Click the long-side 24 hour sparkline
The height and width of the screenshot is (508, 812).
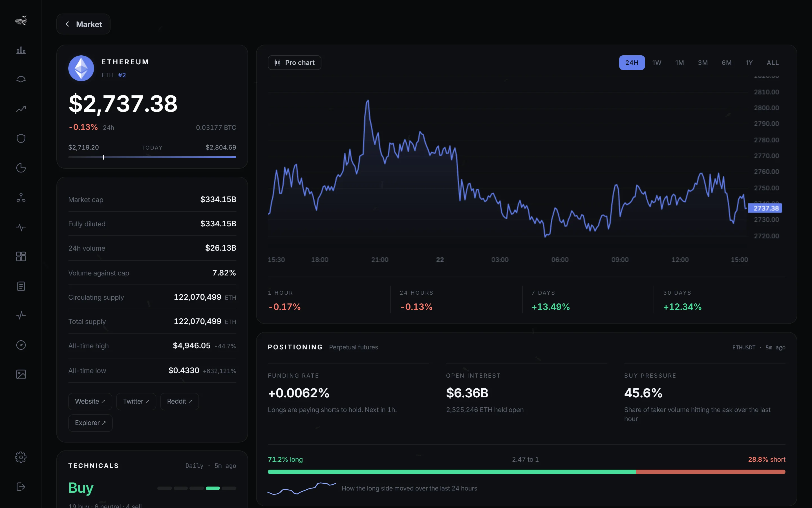point(302,488)
